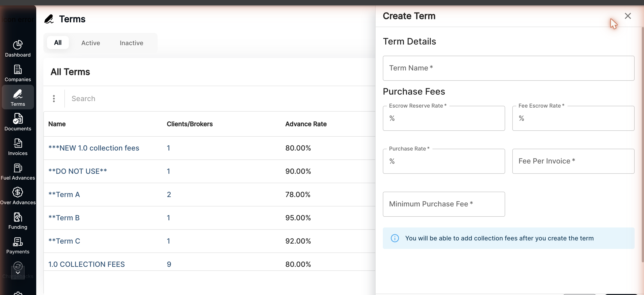Click the Term Name input field
Image resolution: width=644 pixels, height=295 pixels.
(x=508, y=68)
